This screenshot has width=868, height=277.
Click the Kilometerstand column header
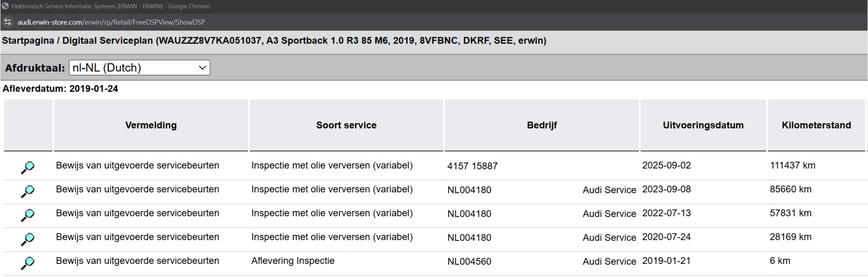click(816, 125)
